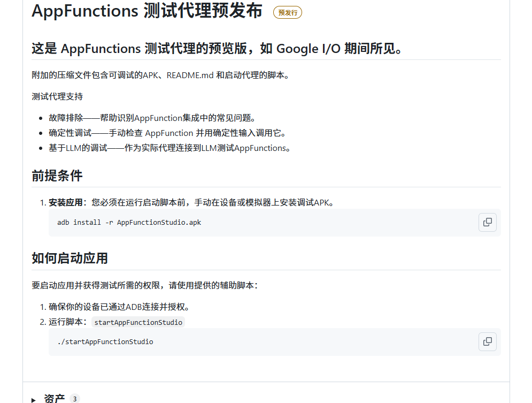Click the Google I/O preview heading
Viewport: 532px width, 403px height.
[217, 49]
